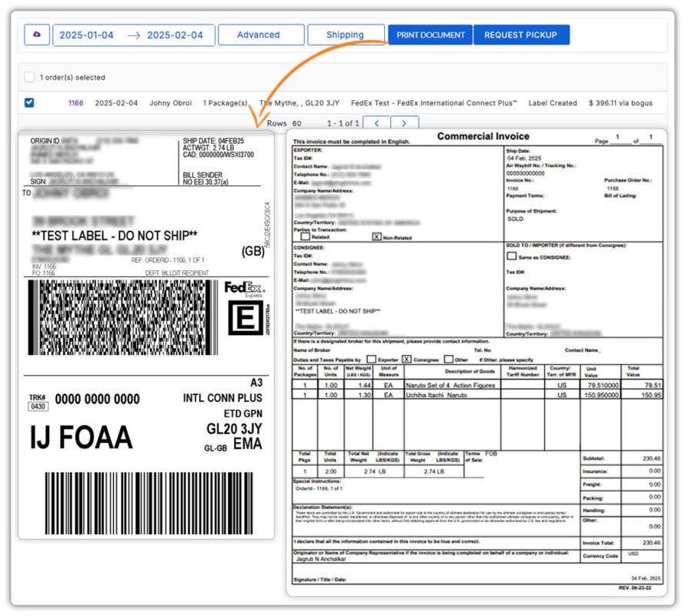The height and width of the screenshot is (616, 685).
Task: Uncheck the checkbox for order 1166
Action: tap(29, 102)
